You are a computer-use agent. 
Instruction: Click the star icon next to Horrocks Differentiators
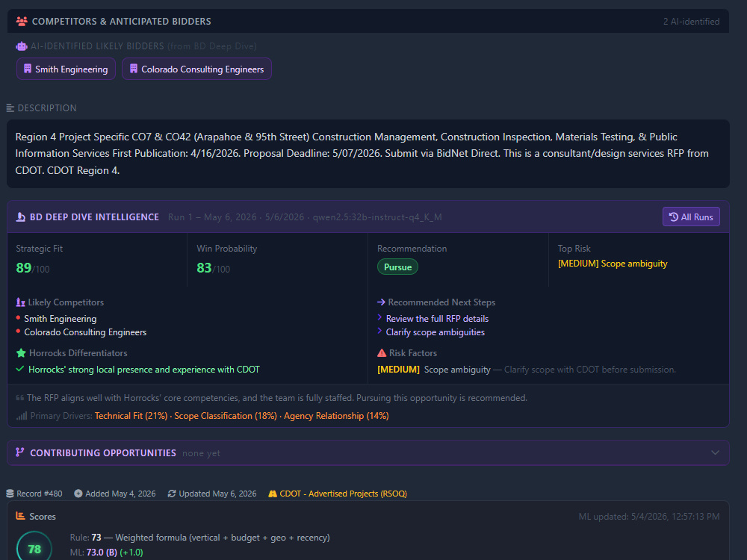point(21,353)
